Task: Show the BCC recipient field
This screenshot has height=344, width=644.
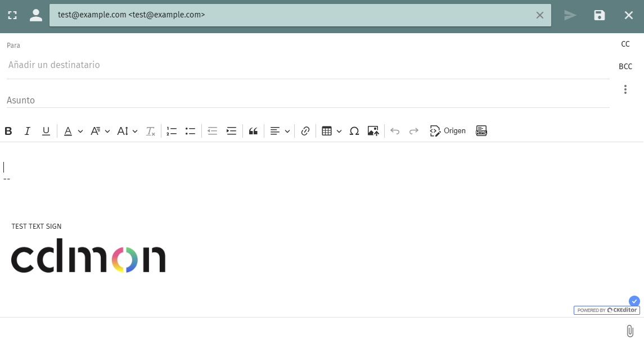Action: point(625,66)
